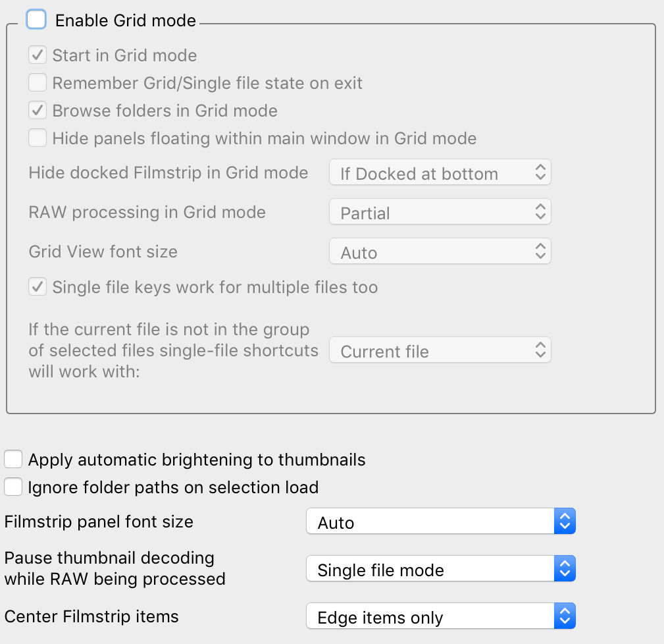Open Filmstrip panel font size dropdown
Screen dimensions: 664x644
(440, 522)
